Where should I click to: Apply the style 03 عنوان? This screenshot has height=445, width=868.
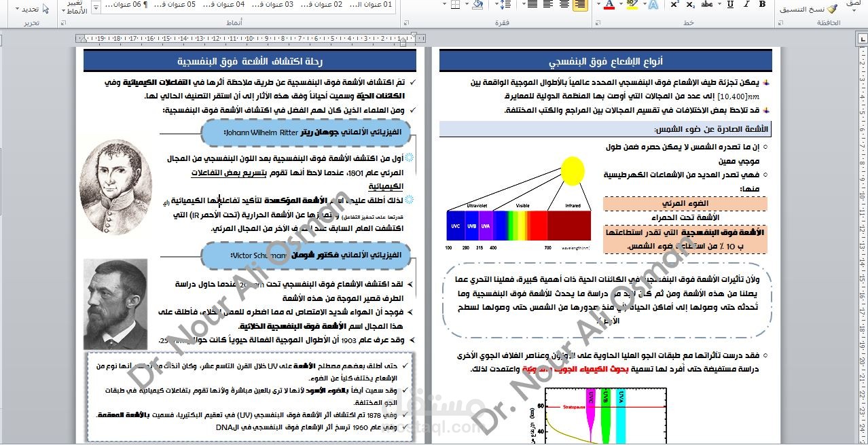click(272, 5)
